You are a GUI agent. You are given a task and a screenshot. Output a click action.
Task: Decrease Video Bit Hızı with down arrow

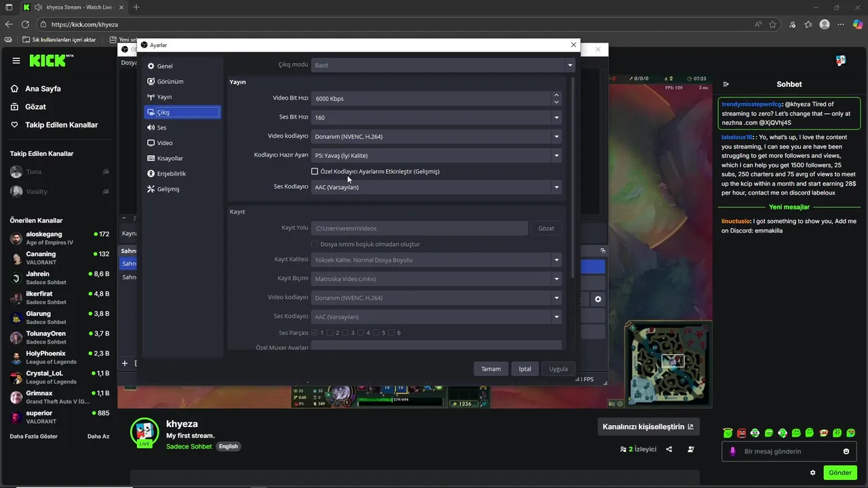click(x=556, y=102)
